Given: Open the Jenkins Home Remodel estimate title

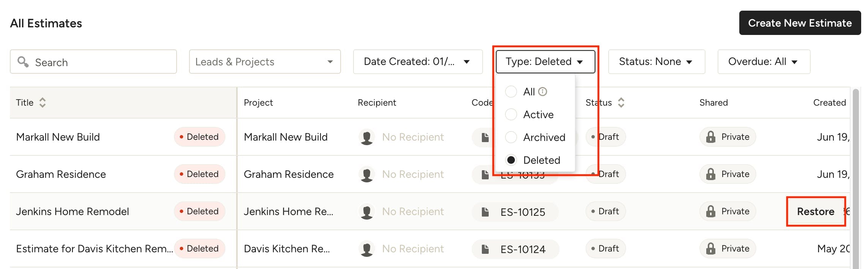Looking at the screenshot, I should coord(72,212).
